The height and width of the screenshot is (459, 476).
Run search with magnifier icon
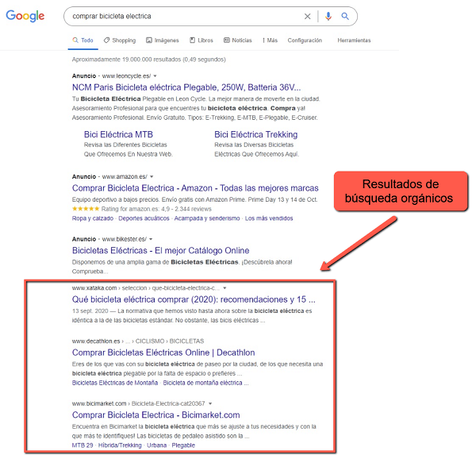click(x=345, y=16)
